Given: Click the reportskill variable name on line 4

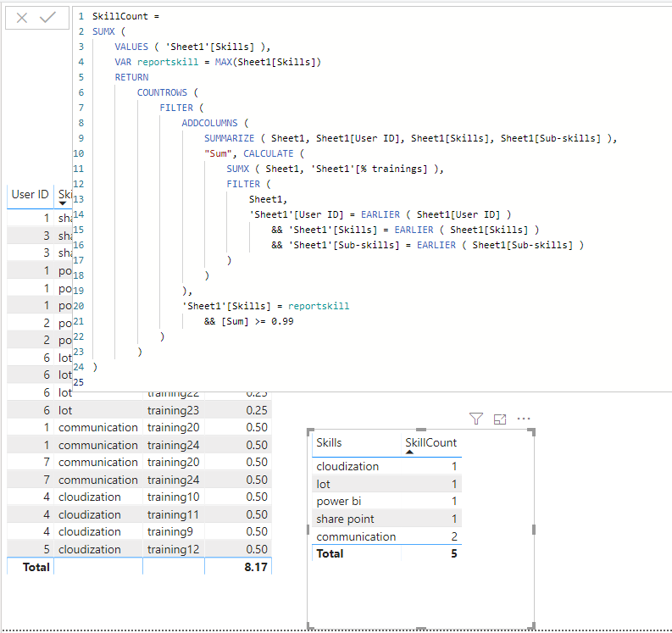Looking at the screenshot, I should click(x=168, y=62).
